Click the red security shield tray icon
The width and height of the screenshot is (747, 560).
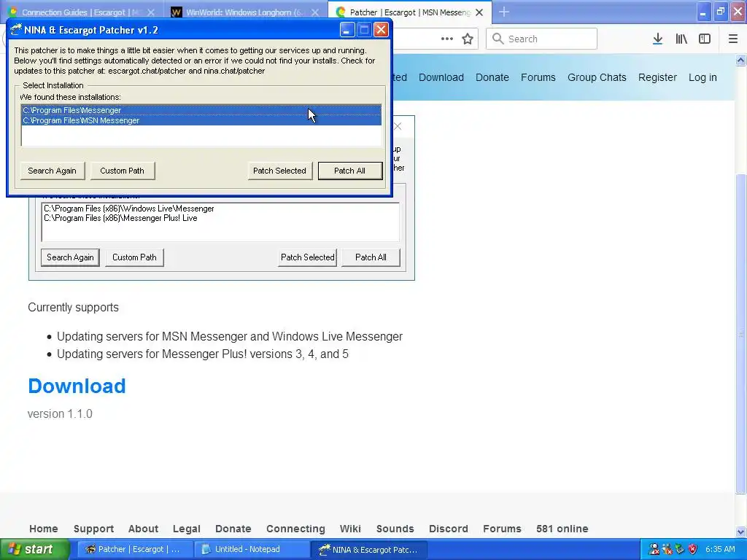coord(693,549)
